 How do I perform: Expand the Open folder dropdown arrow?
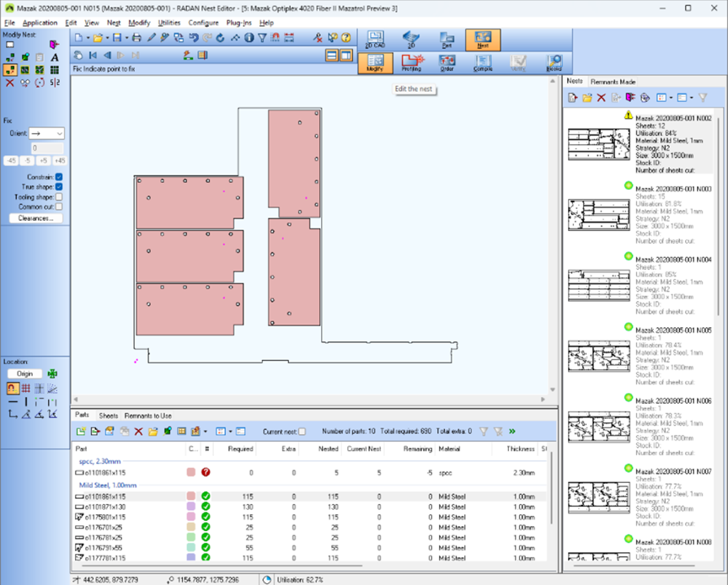107,38
